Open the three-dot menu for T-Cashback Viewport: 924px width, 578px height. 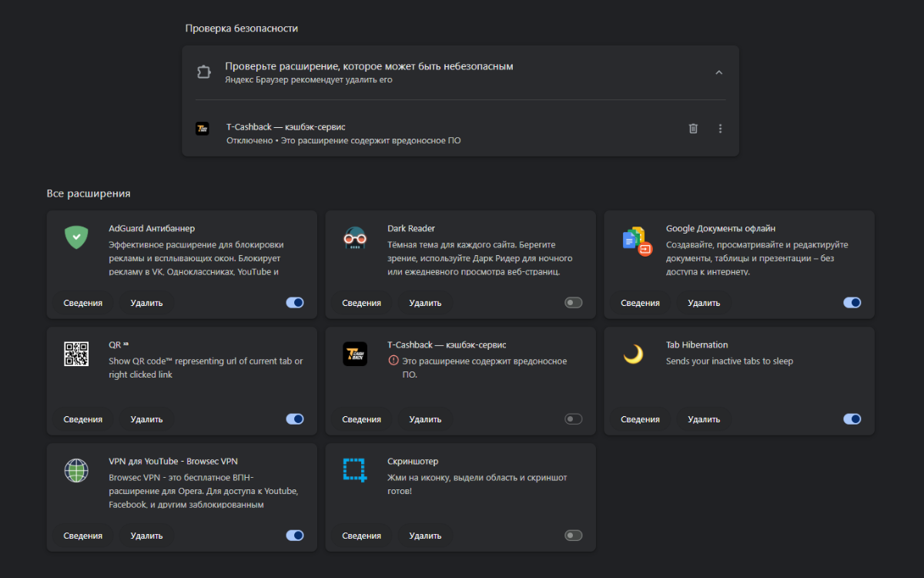(x=720, y=129)
